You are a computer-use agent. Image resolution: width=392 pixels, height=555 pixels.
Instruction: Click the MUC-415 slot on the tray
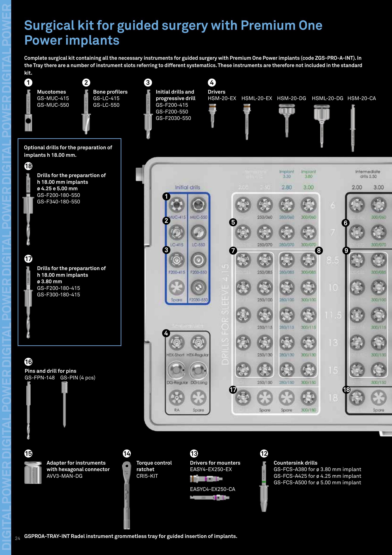pyautogui.click(x=176, y=205)
